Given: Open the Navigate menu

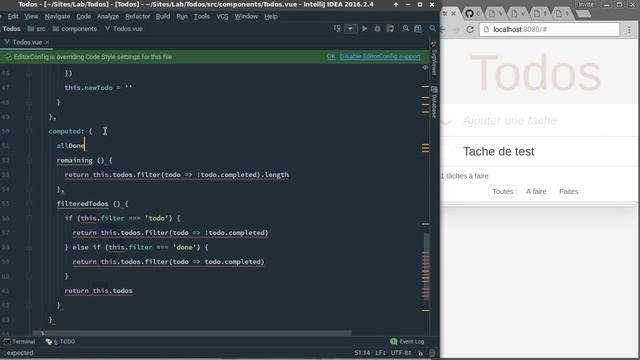Looking at the screenshot, I should point(57,16).
